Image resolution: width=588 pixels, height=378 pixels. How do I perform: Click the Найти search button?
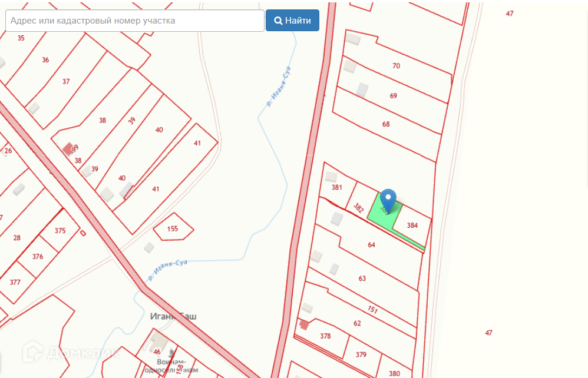292,21
